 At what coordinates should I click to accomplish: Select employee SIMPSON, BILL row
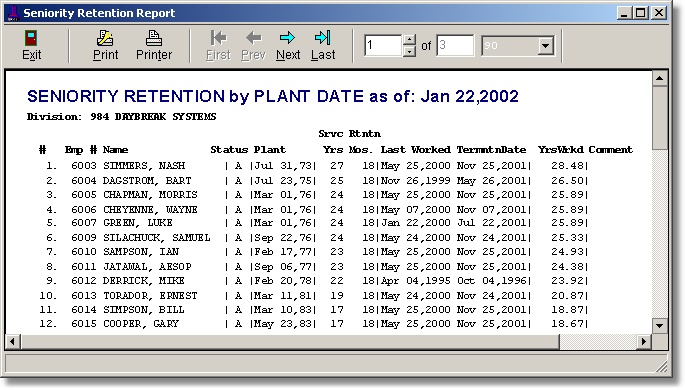pos(314,310)
